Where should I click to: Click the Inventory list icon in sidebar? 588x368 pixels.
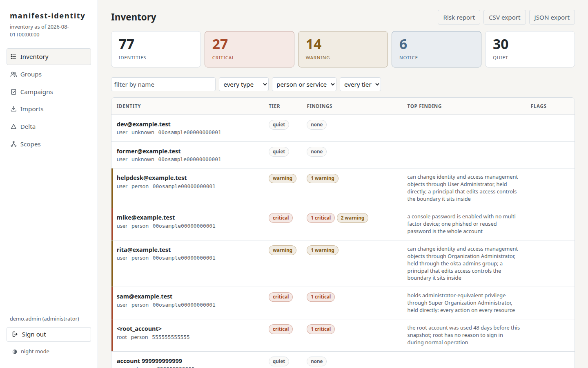pos(13,57)
